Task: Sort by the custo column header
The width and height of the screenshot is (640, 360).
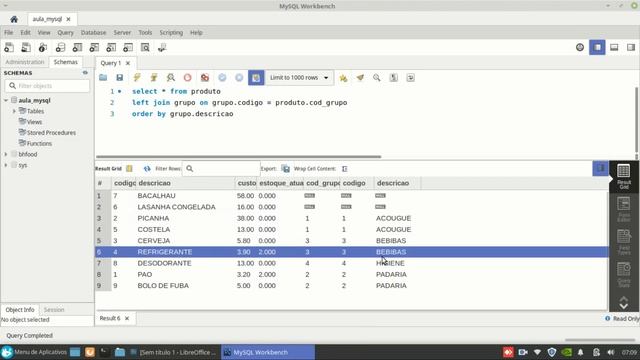Action: [246, 183]
